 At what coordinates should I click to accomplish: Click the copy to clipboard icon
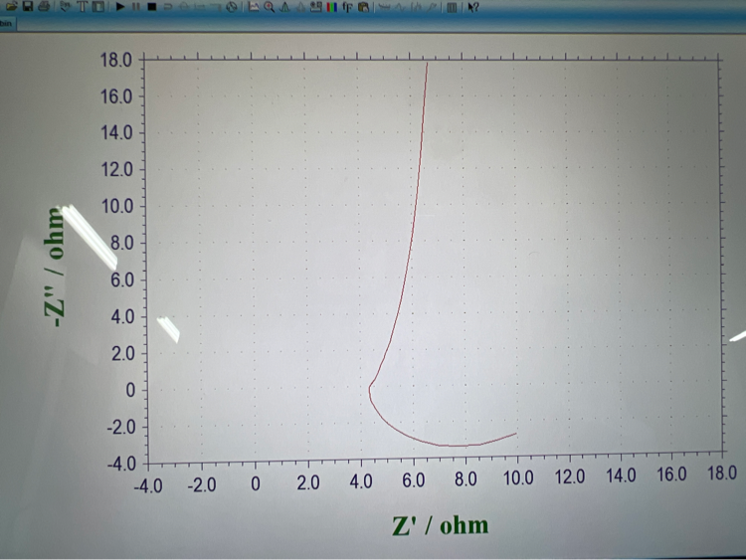[363, 7]
